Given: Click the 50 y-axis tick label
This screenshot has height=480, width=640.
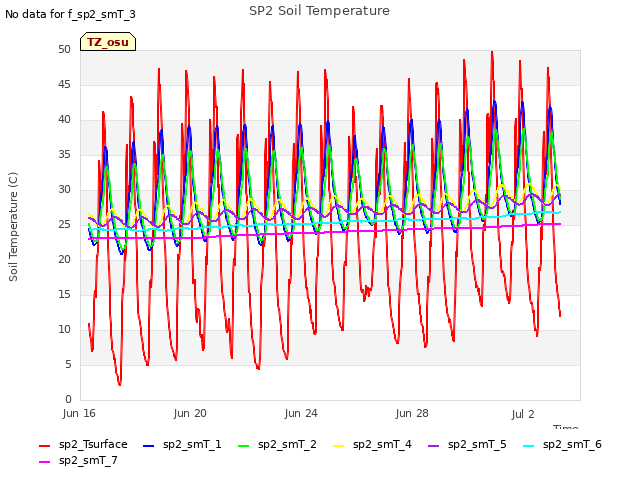Looking at the screenshot, I should coord(64,49).
